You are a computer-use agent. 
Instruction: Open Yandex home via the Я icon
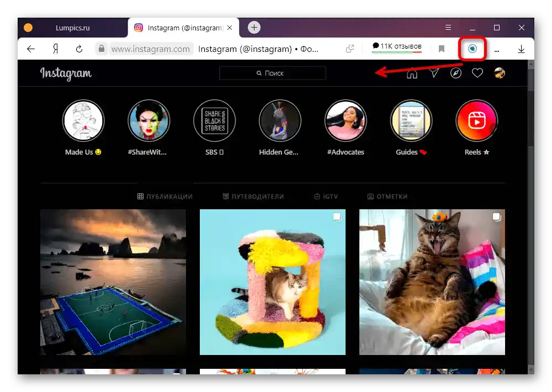coord(55,49)
